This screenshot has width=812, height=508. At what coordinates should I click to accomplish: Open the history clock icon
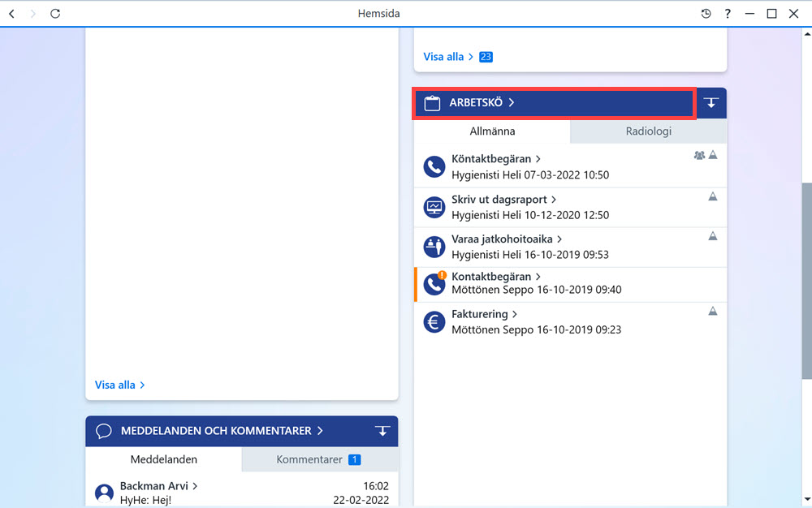[x=706, y=14]
